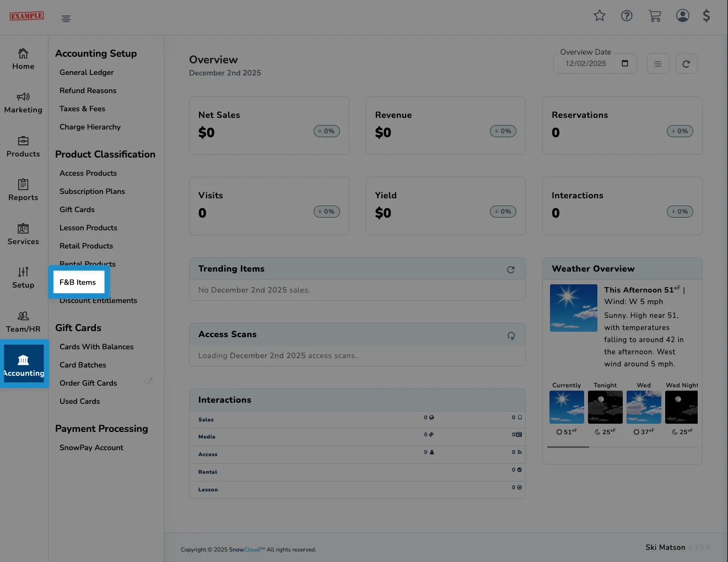Refresh the overview with reload button
The width and height of the screenshot is (728, 562).
[x=686, y=64]
